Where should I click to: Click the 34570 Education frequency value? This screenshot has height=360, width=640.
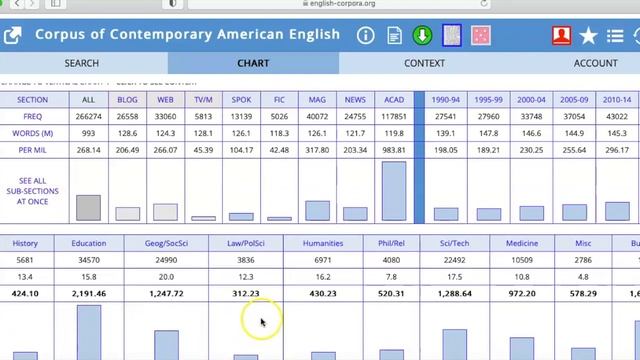coord(89,260)
